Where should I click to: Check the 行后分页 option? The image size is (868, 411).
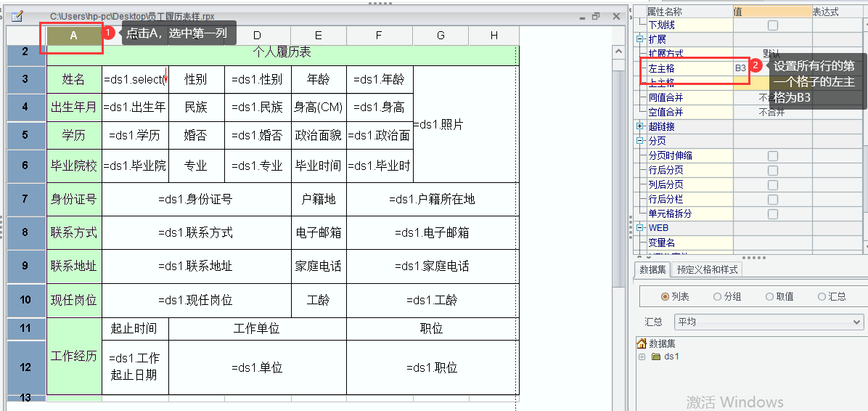pos(773,171)
